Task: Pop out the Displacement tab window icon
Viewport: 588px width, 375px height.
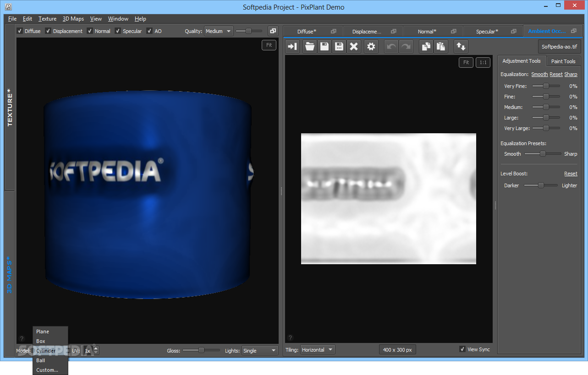Action: 394,31
